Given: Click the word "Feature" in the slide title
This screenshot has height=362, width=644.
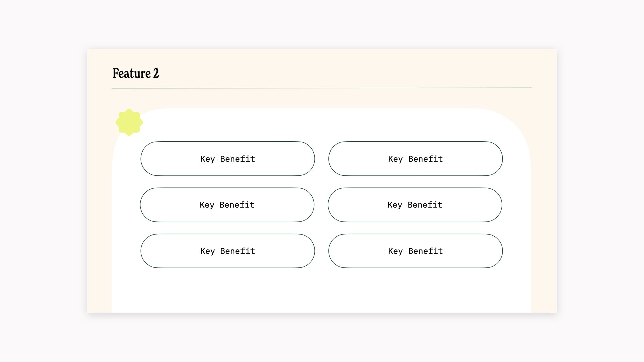Looking at the screenshot, I should (x=131, y=73).
